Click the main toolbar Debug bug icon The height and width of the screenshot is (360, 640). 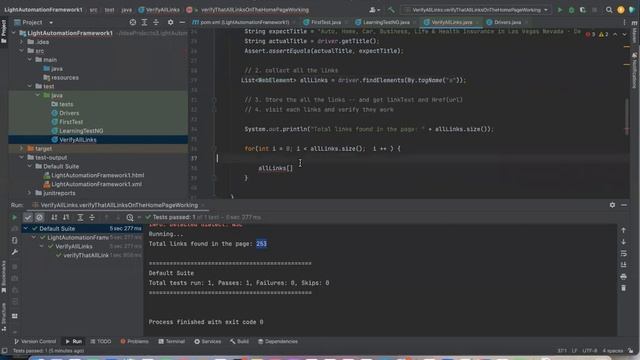click(x=571, y=10)
